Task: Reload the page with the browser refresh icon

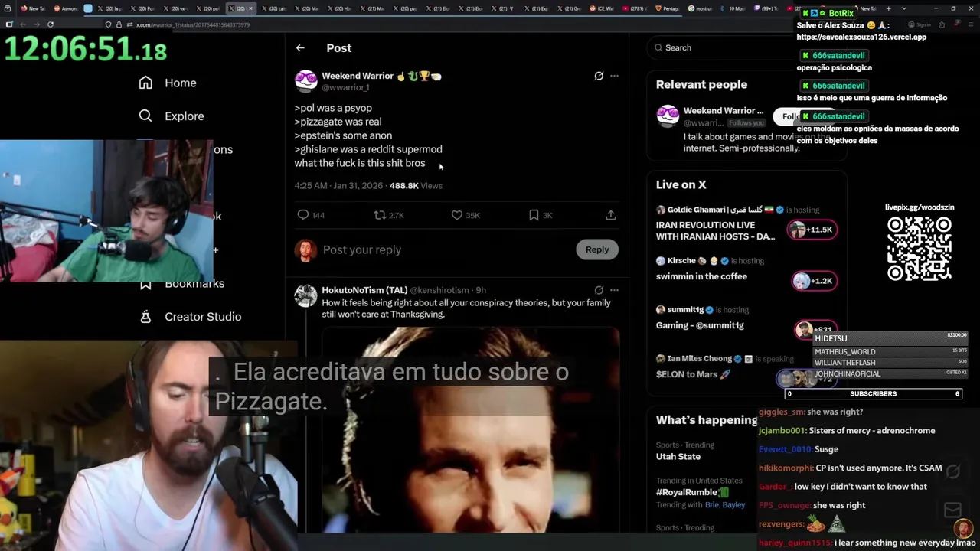Action: (x=51, y=24)
